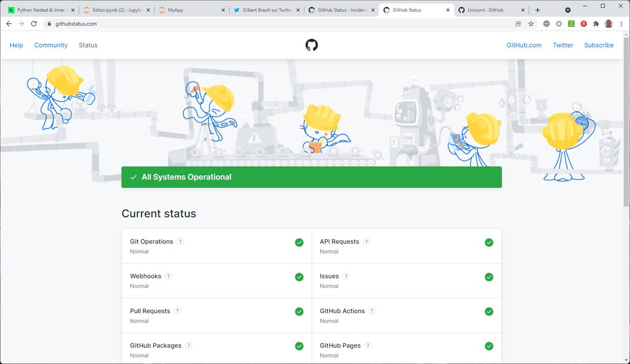Switch to the Unicorn! · GitHub tab
Screen dimensions: 630x364
492,10
